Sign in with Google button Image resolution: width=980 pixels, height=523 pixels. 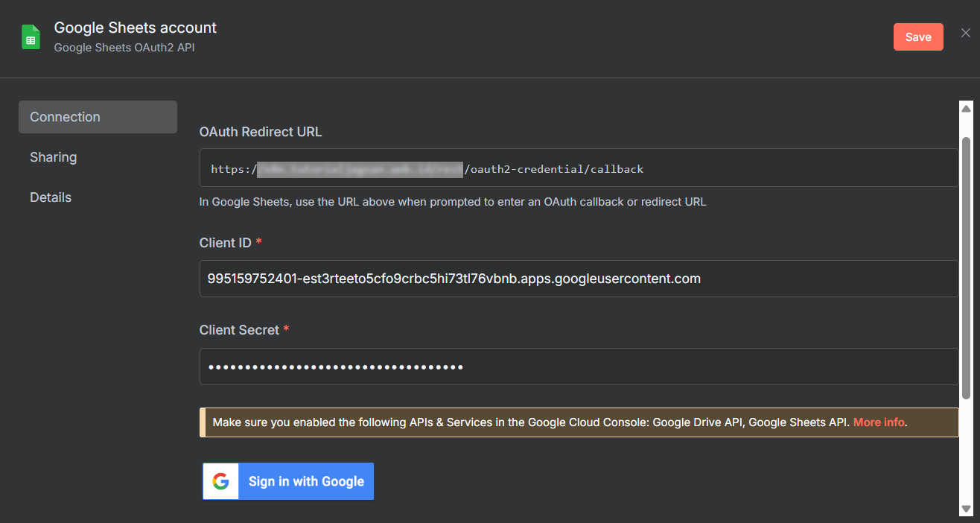tap(287, 481)
